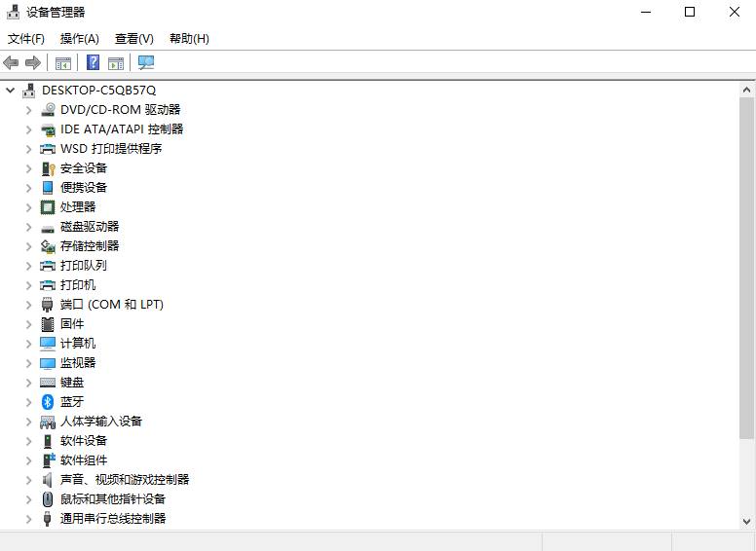Viewport: 756px width, 551px height.
Task: Click the 软件组件 icon
Action: [x=49, y=459]
